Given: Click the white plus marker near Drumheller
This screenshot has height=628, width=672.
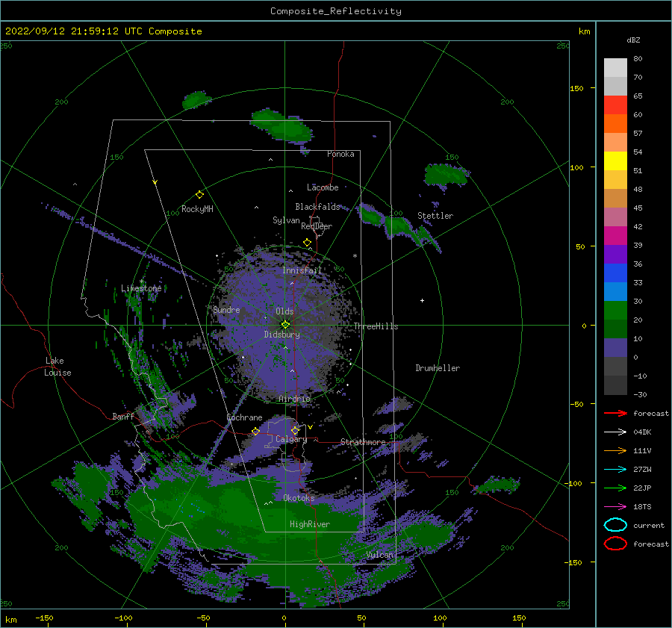Looking at the screenshot, I should 422,300.
